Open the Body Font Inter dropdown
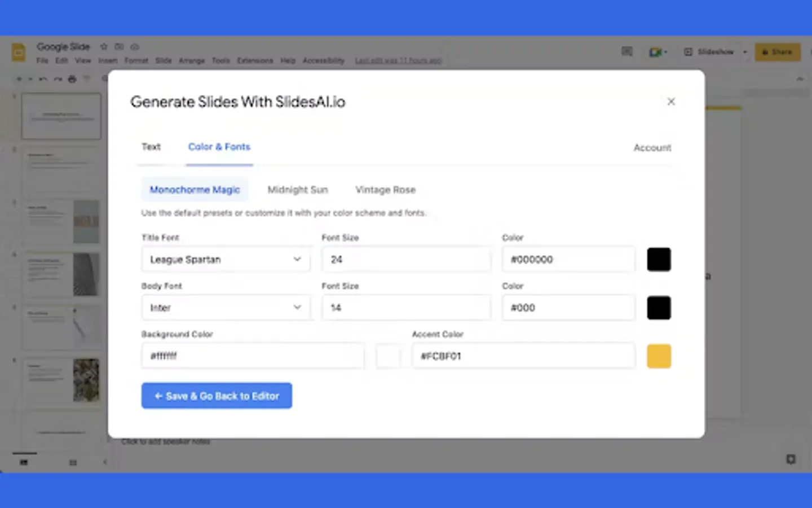Screen dimensions: 812x508 tap(226, 308)
